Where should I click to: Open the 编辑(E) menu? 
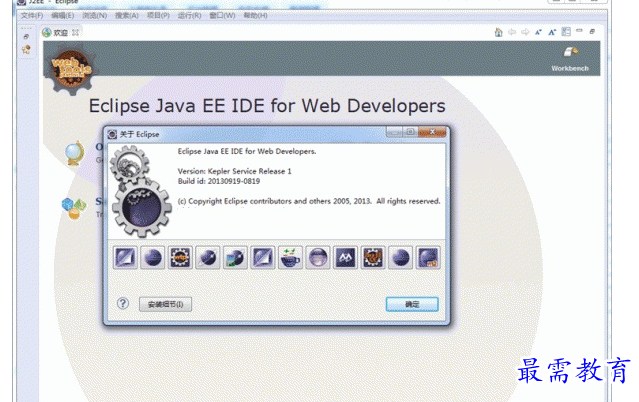(x=63, y=15)
